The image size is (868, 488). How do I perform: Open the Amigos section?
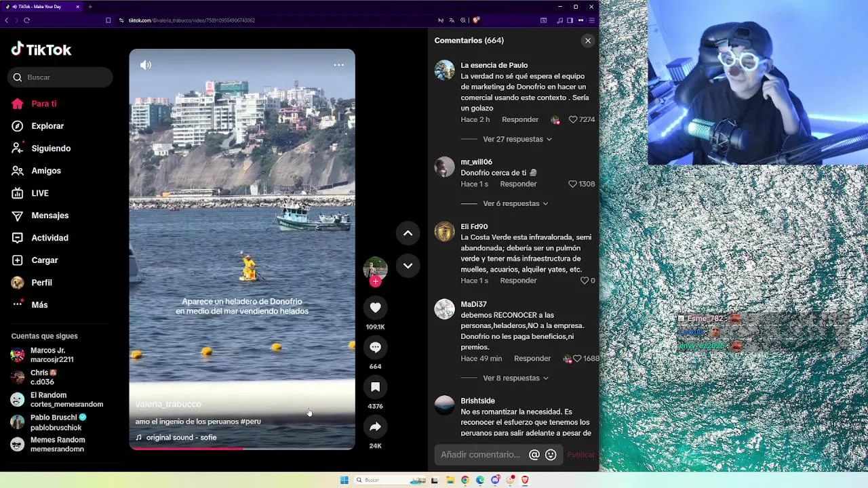point(37,171)
